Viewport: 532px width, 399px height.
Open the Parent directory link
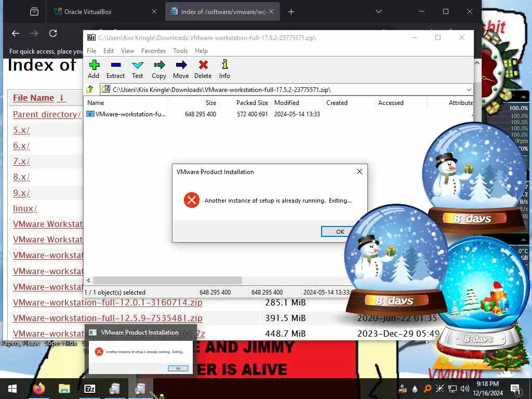point(47,114)
